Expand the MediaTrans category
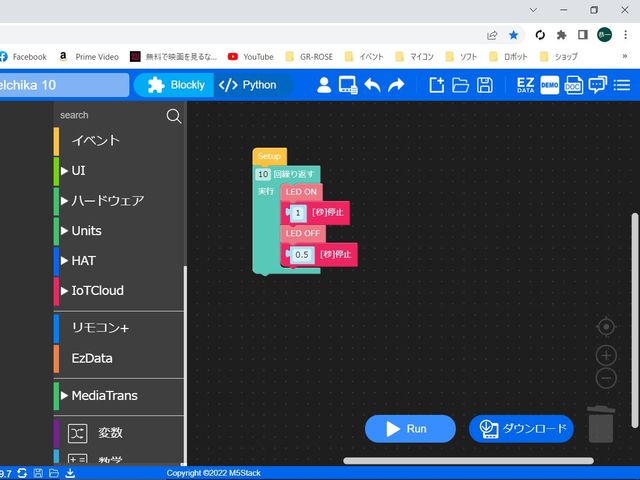 click(118, 396)
